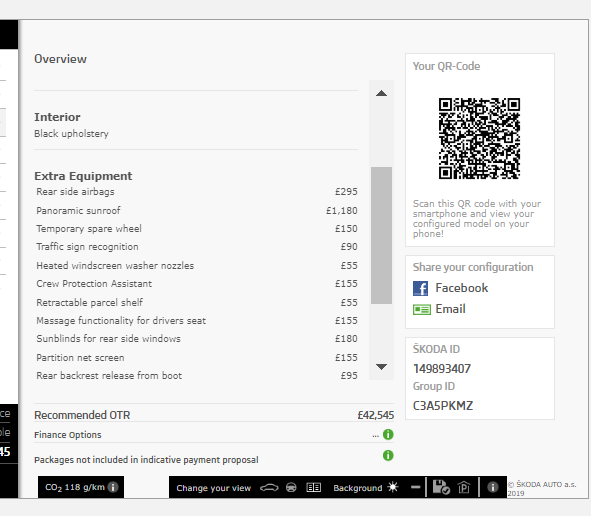Expand Finance Options ellipsis
This screenshot has height=516, width=591.
[375, 436]
